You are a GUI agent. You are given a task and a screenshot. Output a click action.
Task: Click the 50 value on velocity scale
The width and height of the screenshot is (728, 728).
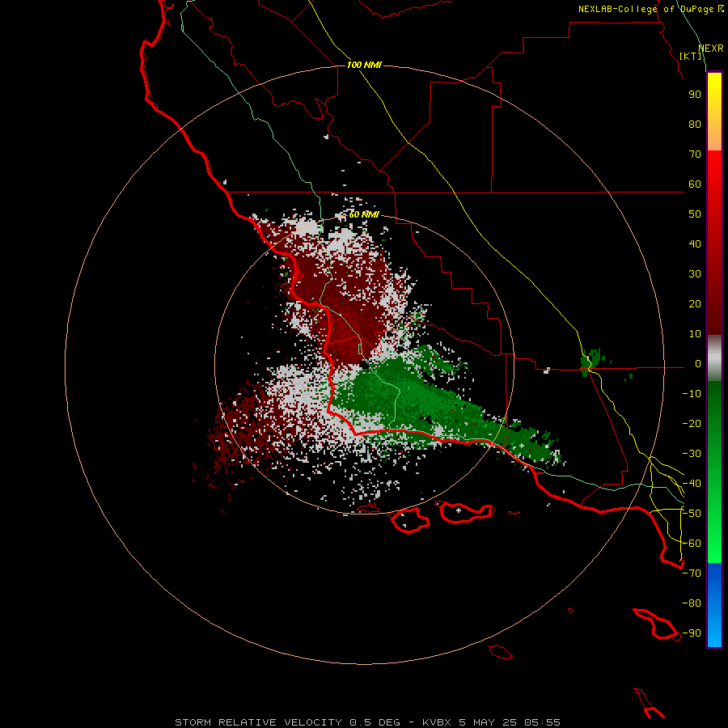click(695, 214)
